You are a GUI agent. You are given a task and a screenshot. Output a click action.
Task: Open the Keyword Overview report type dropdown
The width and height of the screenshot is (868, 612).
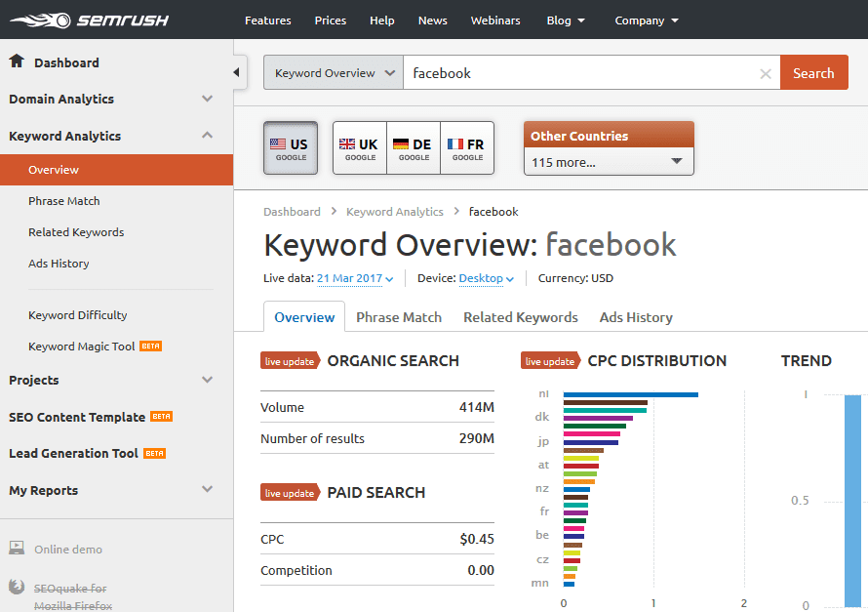click(334, 72)
